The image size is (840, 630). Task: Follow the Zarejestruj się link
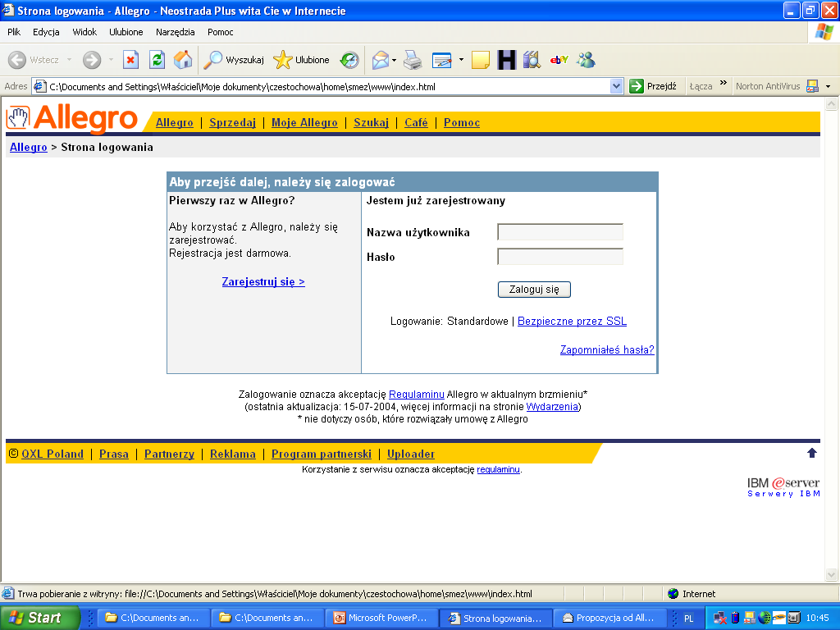(263, 282)
